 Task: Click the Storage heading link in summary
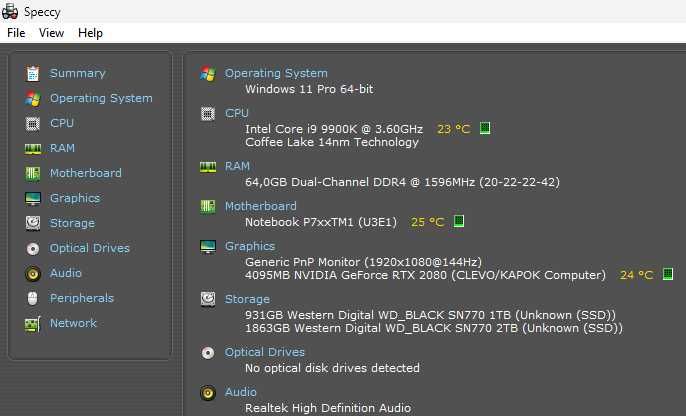point(247,299)
